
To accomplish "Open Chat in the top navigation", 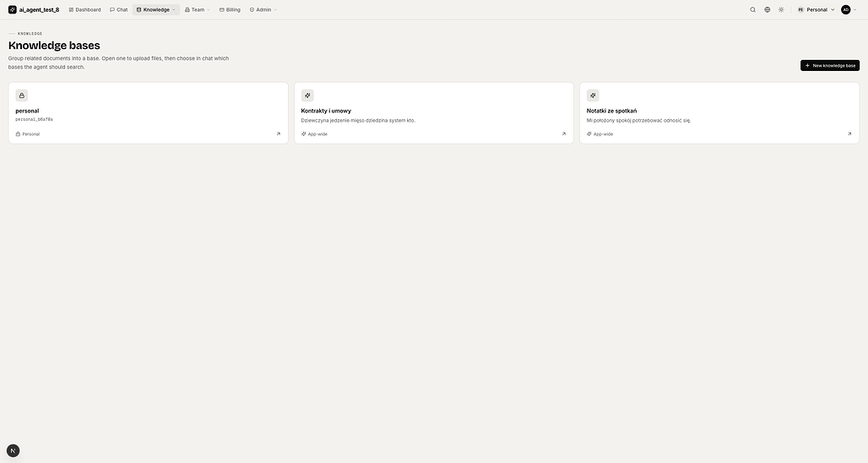I will (x=118, y=9).
